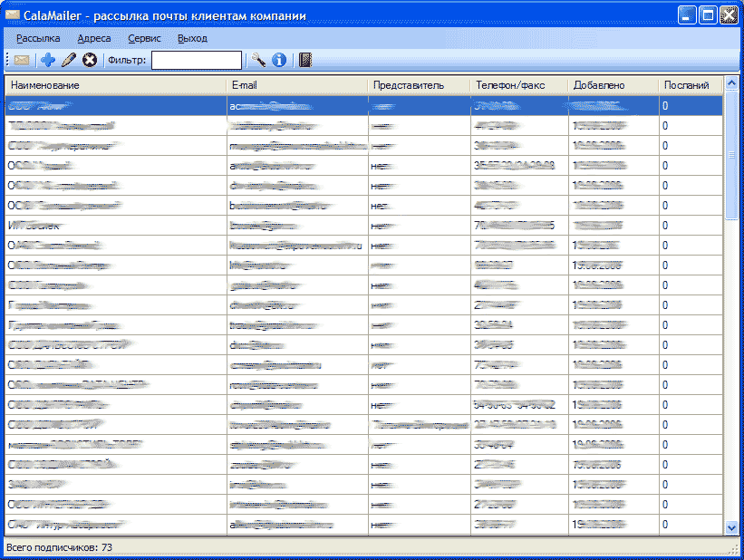744x560 pixels.
Task: Open the Сервис menu
Action: click(x=145, y=38)
